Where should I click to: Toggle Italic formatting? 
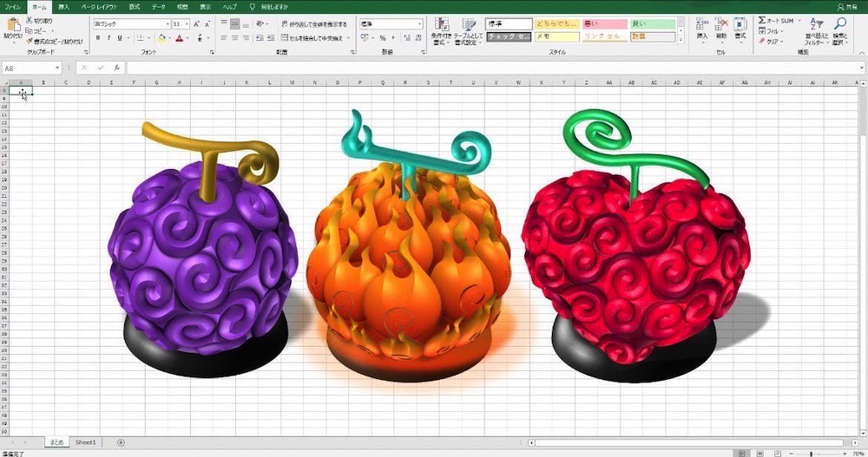[x=108, y=38]
